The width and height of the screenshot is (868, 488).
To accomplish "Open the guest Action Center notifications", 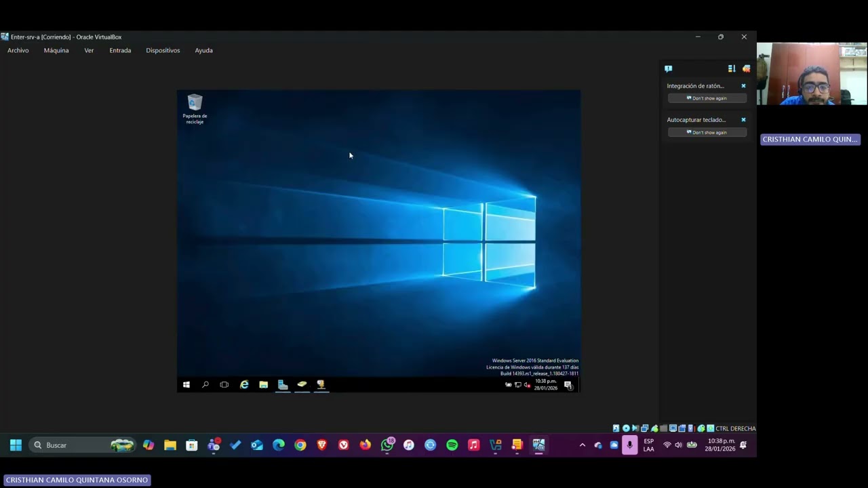I will (x=568, y=385).
